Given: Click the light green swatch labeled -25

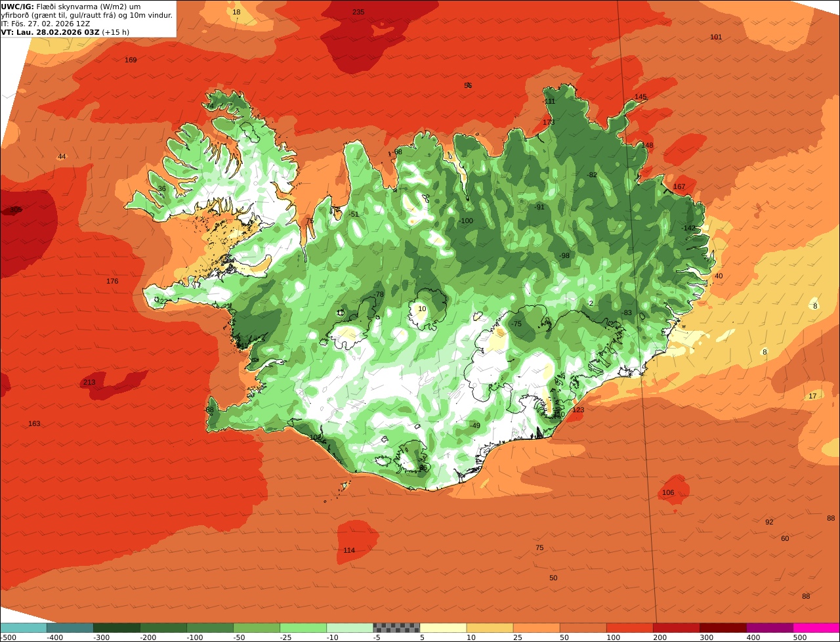Looking at the screenshot, I should [x=303, y=628].
